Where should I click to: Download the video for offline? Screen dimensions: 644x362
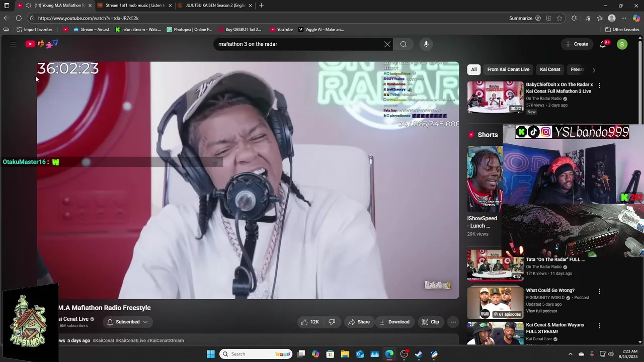[394, 322]
